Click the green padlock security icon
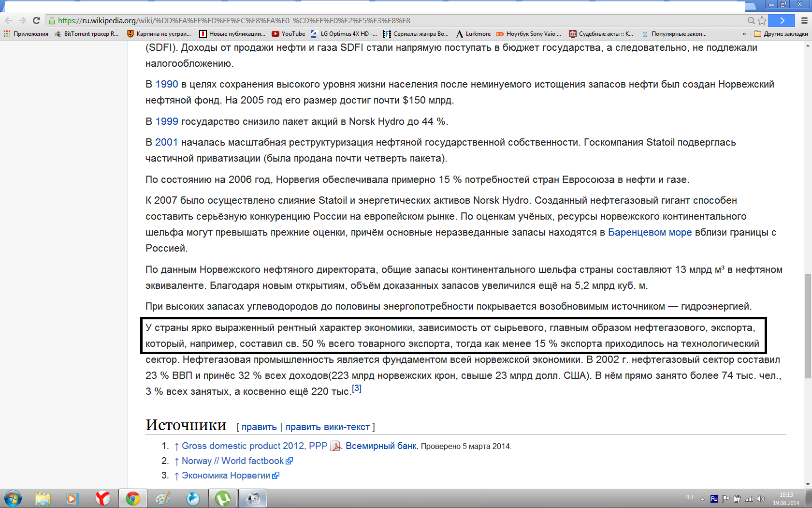 click(x=52, y=20)
